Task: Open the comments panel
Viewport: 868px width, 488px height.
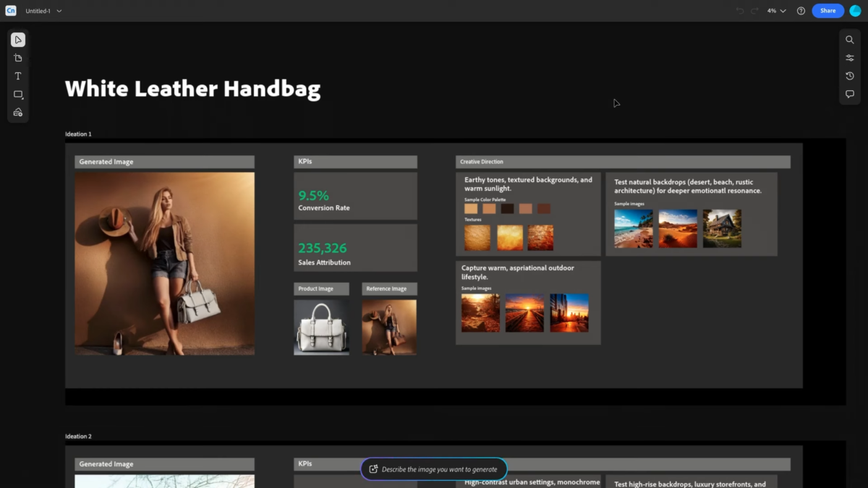Action: 850,94
